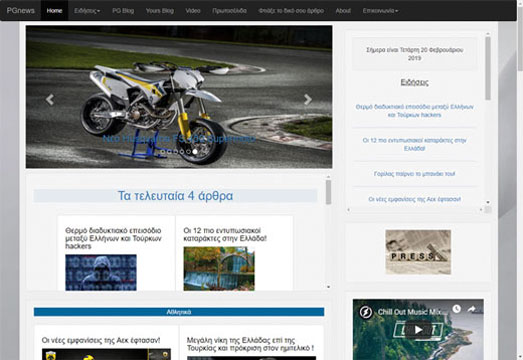This screenshot has width=523, height=360.
Task: Open Πρωτοσέλιδα in the navbar
Action: (x=229, y=11)
